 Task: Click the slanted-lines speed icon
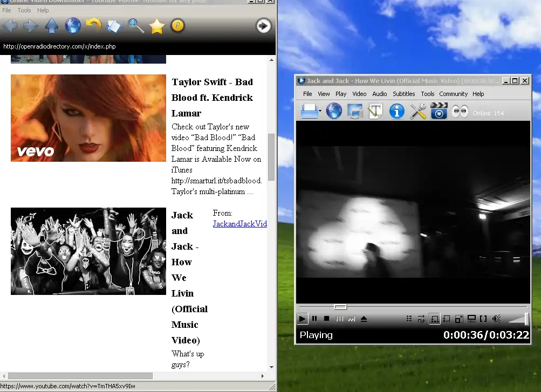352,319
